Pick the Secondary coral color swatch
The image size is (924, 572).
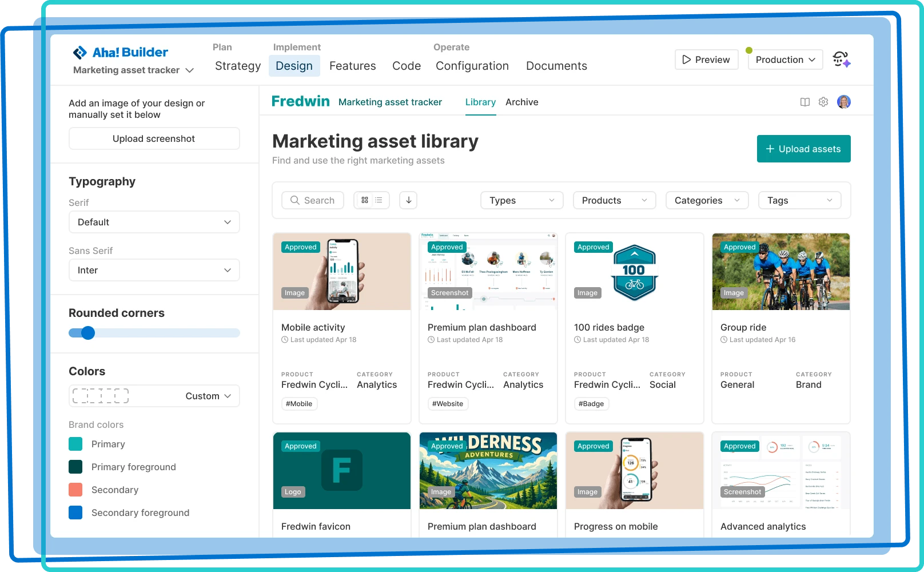[75, 490]
